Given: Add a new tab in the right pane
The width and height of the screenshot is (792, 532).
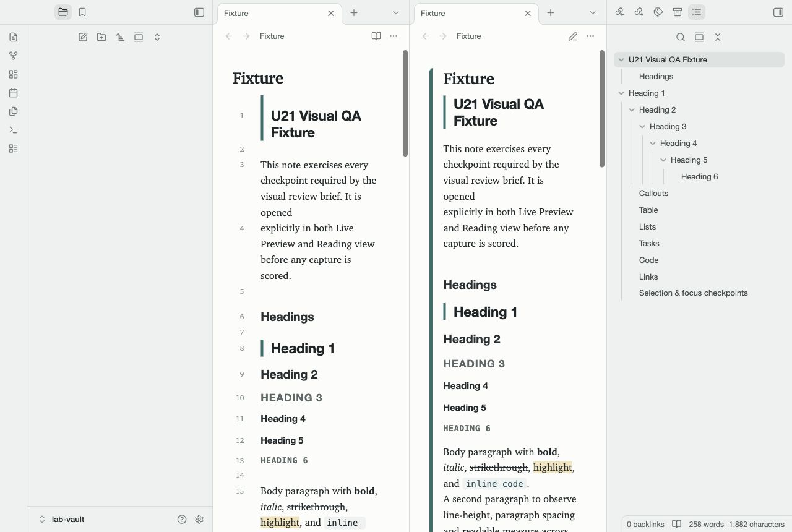Looking at the screenshot, I should click(551, 12).
